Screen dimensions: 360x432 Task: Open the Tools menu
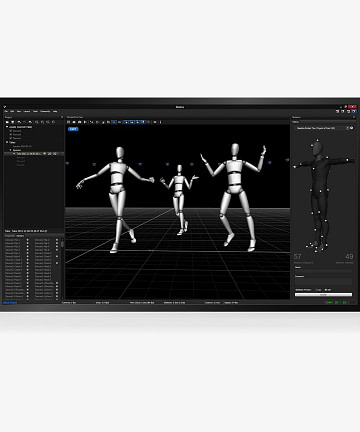point(35,111)
